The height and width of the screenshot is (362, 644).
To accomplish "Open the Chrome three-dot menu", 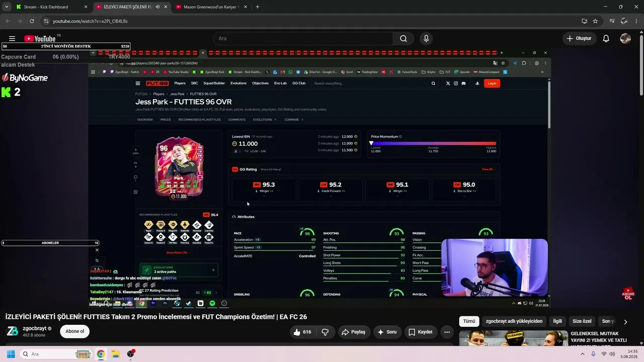I will point(636,21).
